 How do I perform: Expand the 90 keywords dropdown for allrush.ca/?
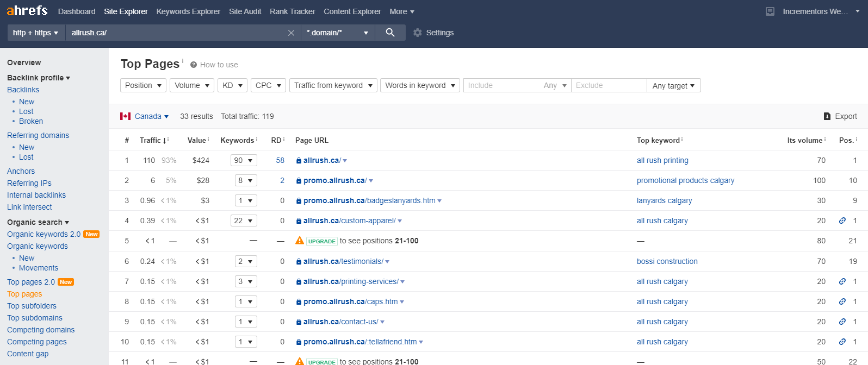244,160
